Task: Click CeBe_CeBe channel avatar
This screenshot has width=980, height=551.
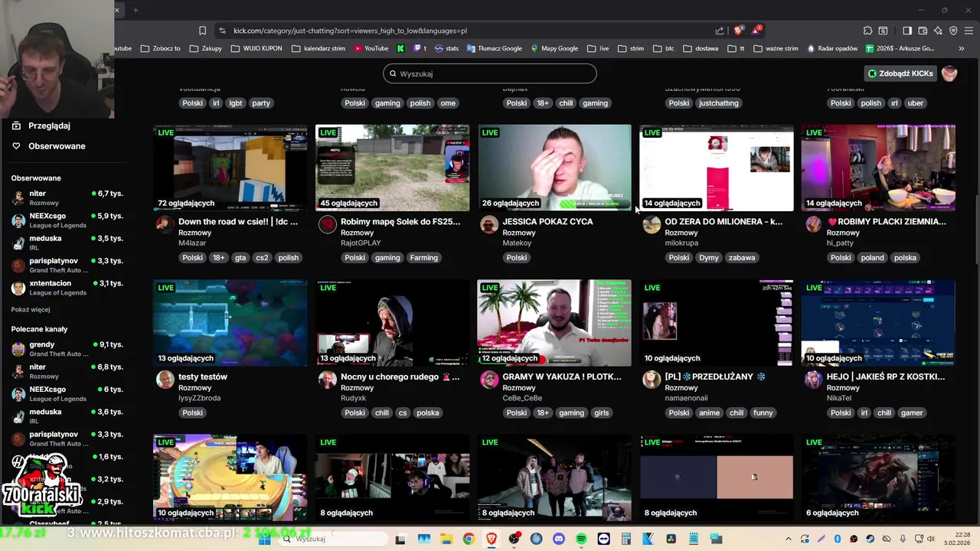Action: [489, 380]
